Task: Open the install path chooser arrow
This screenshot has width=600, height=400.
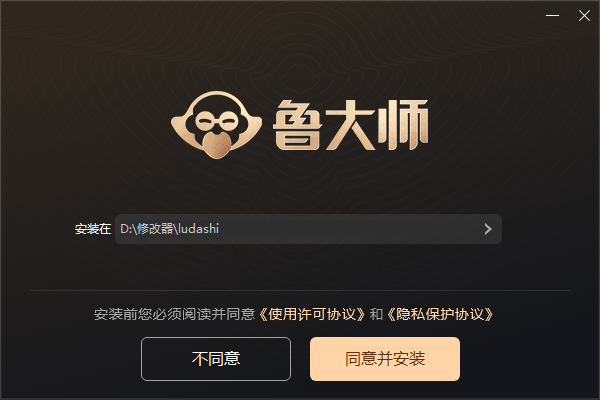Action: point(488,229)
